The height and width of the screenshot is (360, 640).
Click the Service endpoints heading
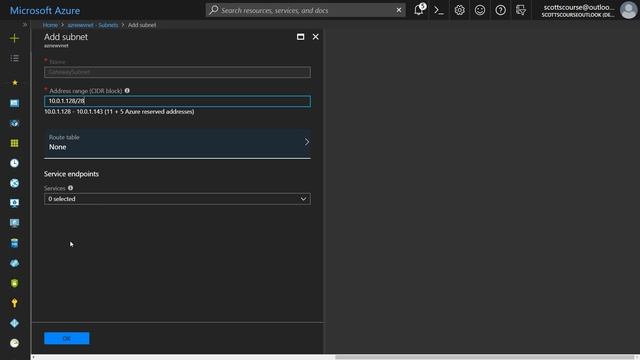tap(71, 174)
